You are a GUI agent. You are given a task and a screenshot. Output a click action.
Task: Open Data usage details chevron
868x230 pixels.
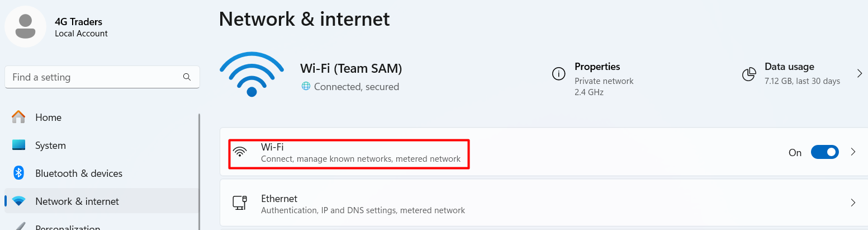[x=860, y=73]
